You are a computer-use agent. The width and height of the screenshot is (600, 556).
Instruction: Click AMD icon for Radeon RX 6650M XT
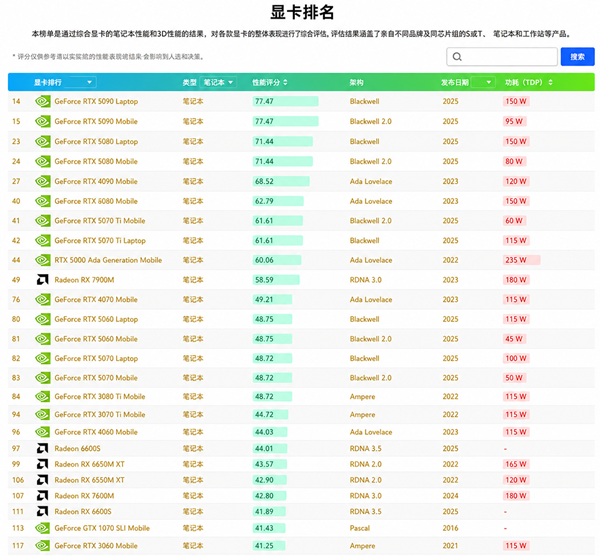click(x=42, y=464)
